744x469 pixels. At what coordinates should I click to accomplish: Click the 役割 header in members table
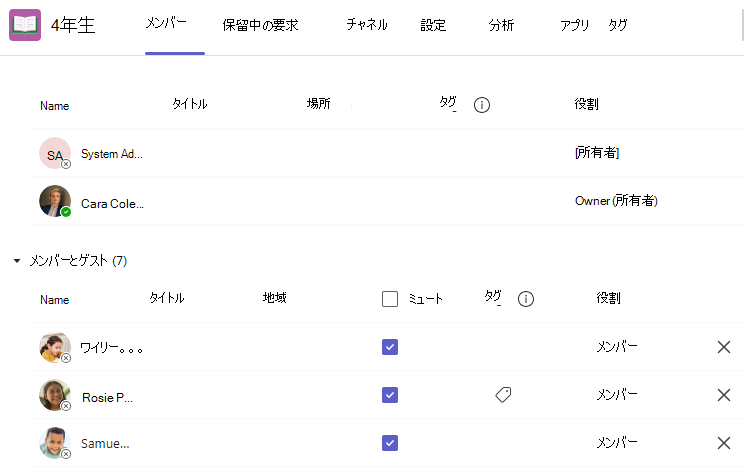[x=608, y=298]
